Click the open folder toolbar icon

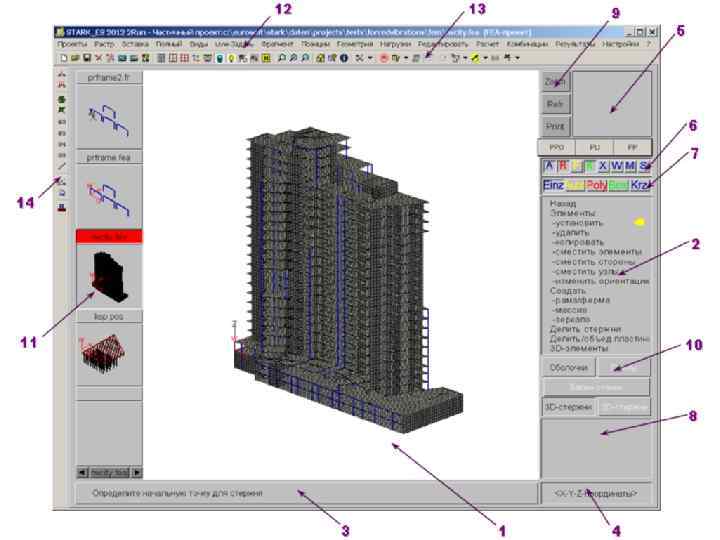click(x=75, y=58)
